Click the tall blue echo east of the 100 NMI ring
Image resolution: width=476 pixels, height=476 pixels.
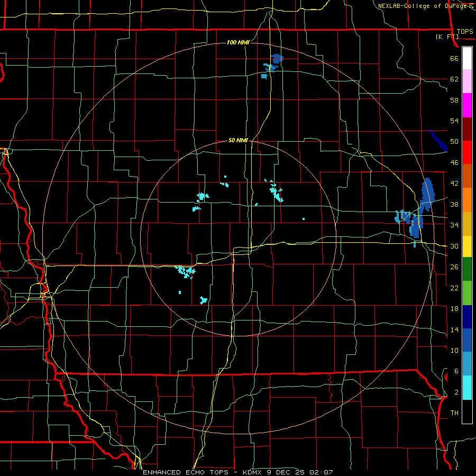point(427,194)
